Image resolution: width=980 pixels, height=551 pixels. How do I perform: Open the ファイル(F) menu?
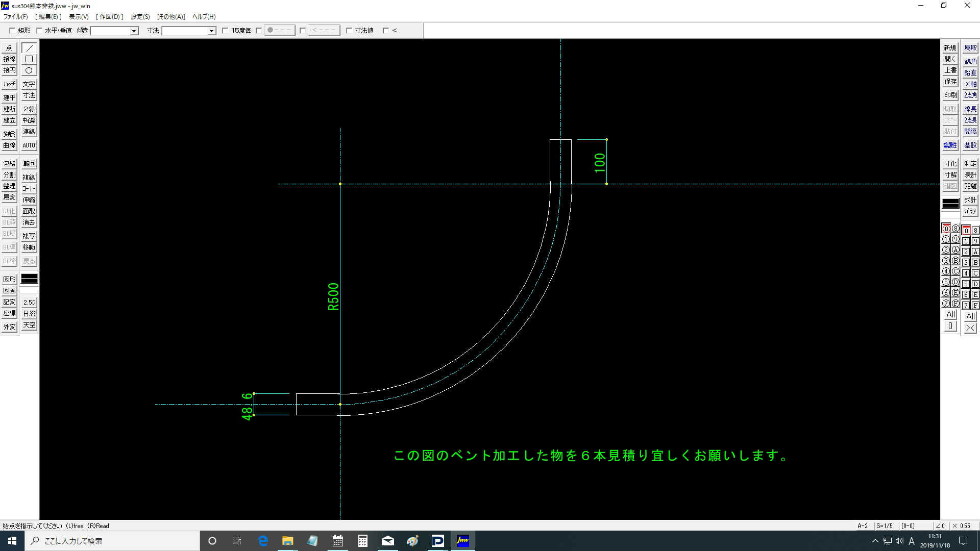pos(16,17)
